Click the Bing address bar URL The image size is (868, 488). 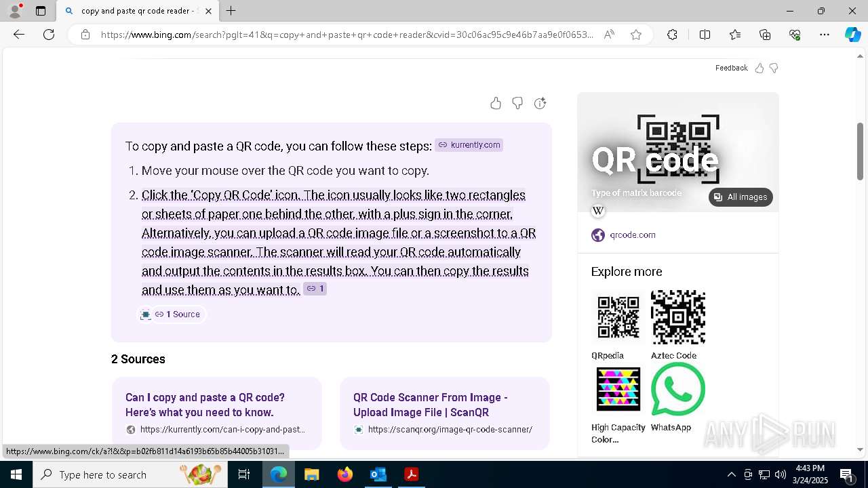[x=347, y=35]
